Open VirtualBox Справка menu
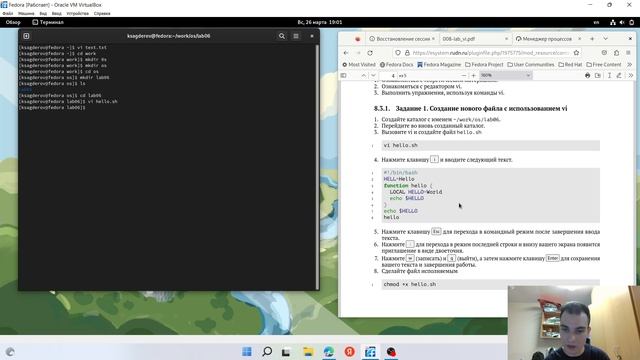The image size is (640, 360). point(102,13)
